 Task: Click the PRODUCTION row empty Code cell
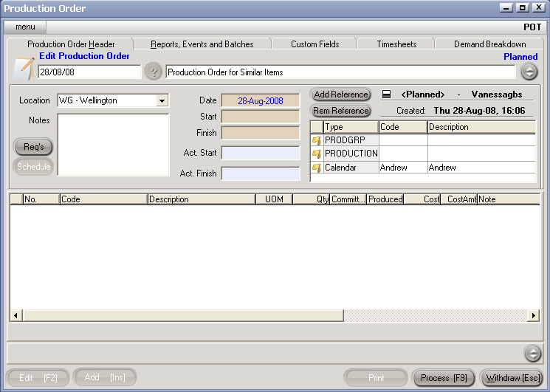(x=403, y=154)
